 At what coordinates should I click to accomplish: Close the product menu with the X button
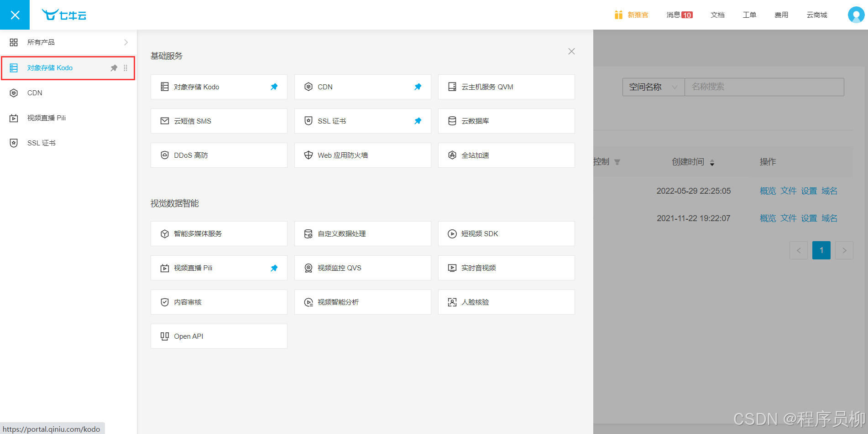[x=15, y=15]
